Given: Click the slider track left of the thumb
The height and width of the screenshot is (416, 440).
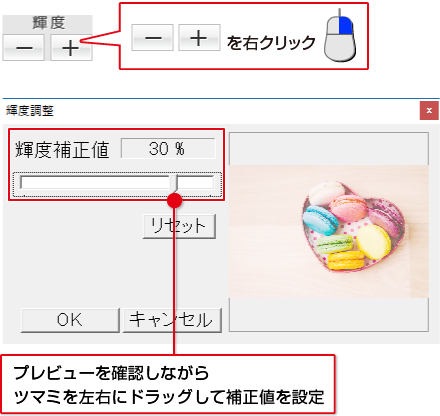Looking at the screenshot, I should [95, 182].
